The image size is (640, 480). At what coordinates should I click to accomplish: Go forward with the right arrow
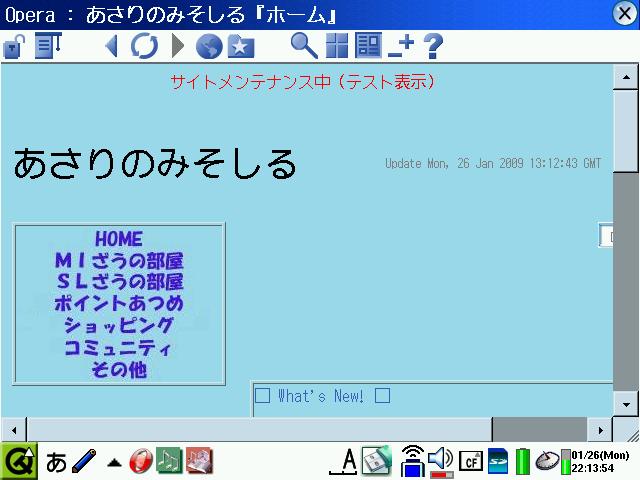click(x=178, y=45)
